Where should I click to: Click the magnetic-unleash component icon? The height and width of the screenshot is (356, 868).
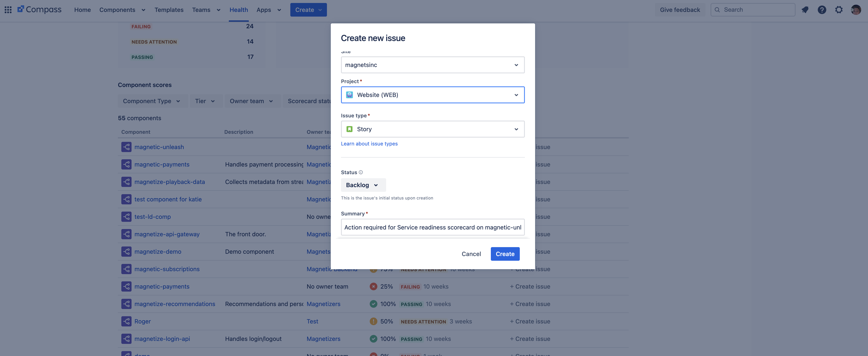[x=126, y=147]
